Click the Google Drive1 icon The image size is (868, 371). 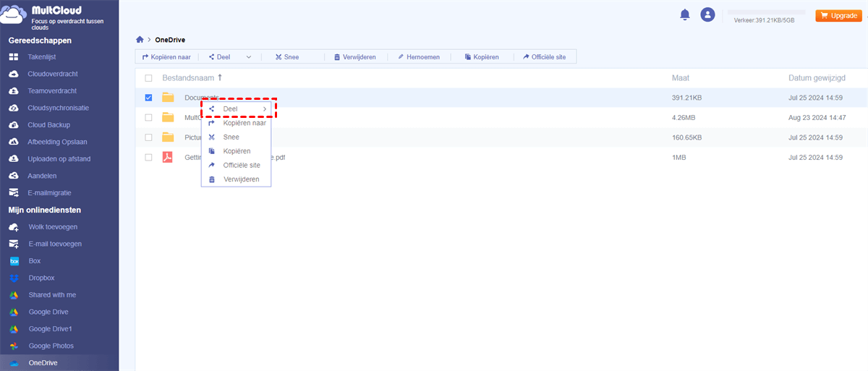point(14,329)
